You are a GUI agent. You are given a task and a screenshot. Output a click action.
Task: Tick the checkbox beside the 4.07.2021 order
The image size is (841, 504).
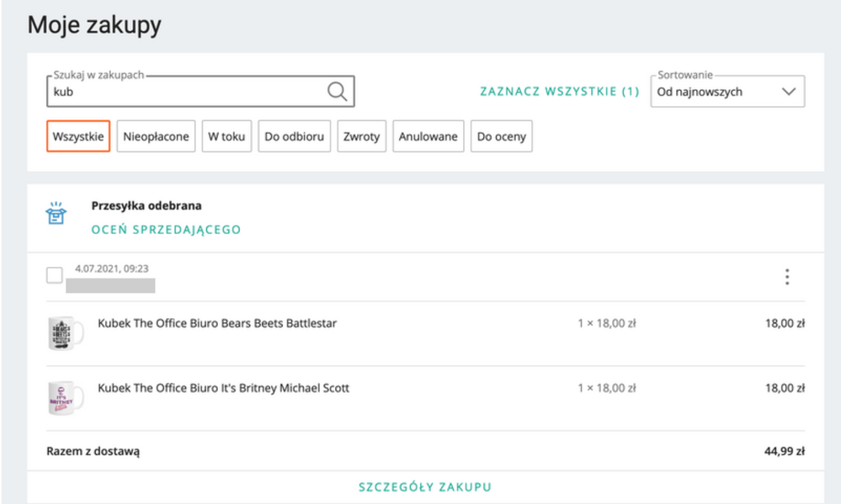[55, 275]
